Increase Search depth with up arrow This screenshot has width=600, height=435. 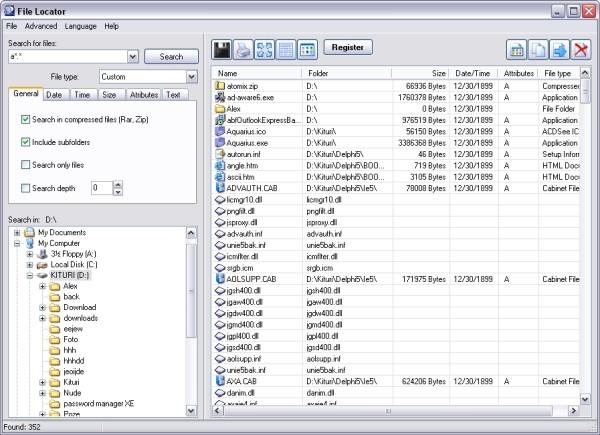point(119,184)
